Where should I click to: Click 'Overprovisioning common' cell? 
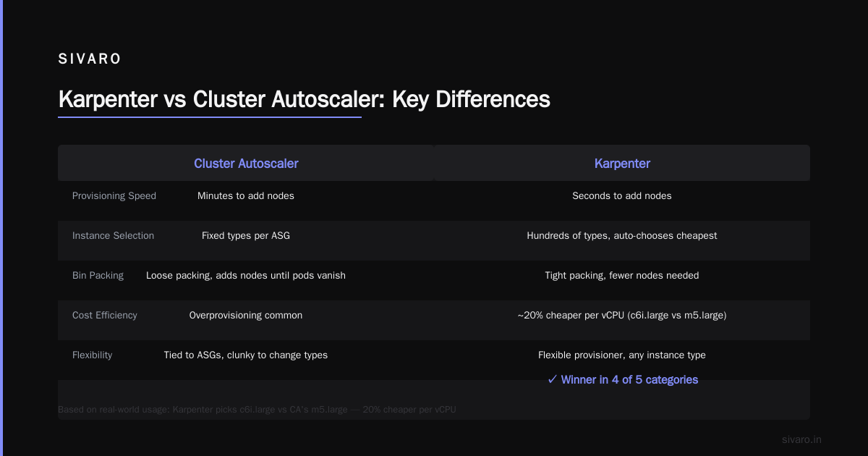tap(246, 316)
